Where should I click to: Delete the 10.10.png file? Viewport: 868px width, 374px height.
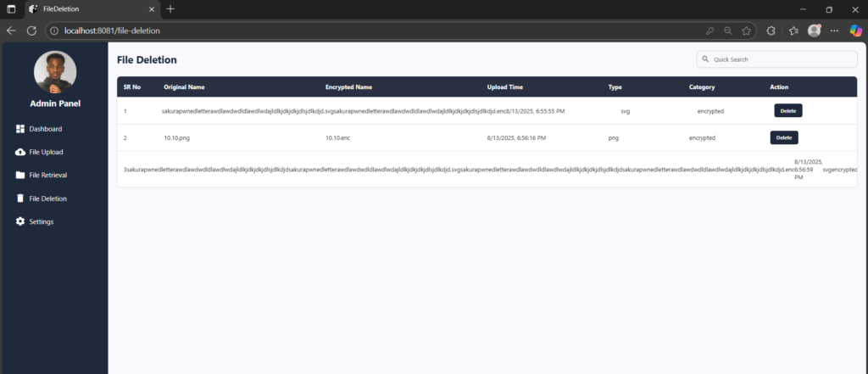click(x=784, y=137)
